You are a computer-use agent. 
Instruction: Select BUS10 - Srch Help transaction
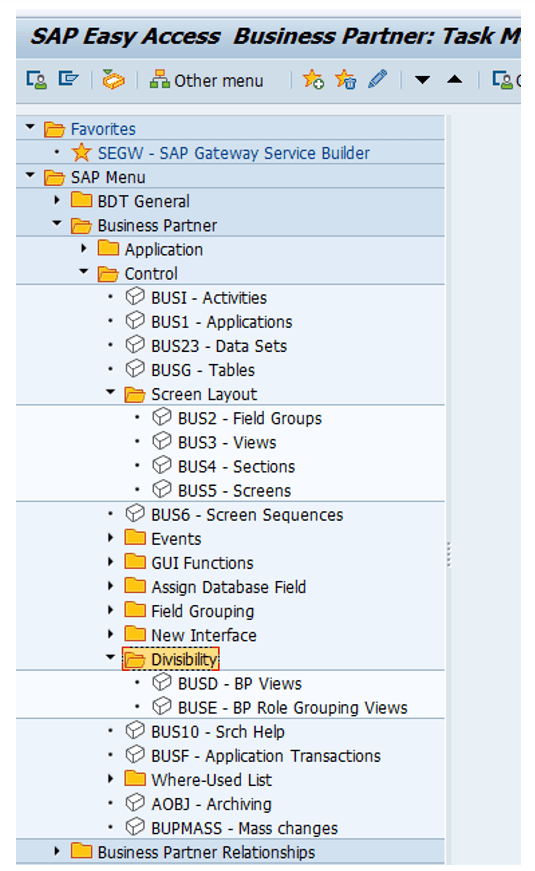click(218, 732)
